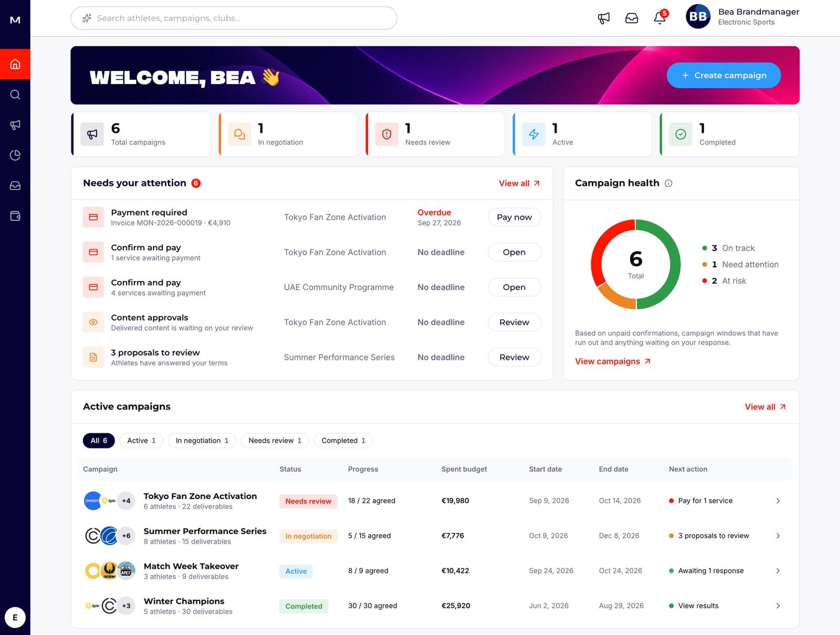
Task: Click Review for Content approvals
Action: tap(514, 322)
